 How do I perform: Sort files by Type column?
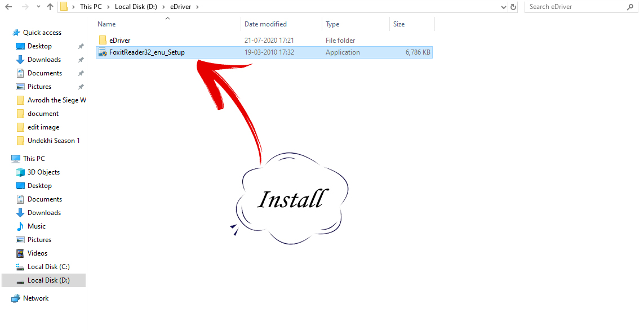(332, 24)
